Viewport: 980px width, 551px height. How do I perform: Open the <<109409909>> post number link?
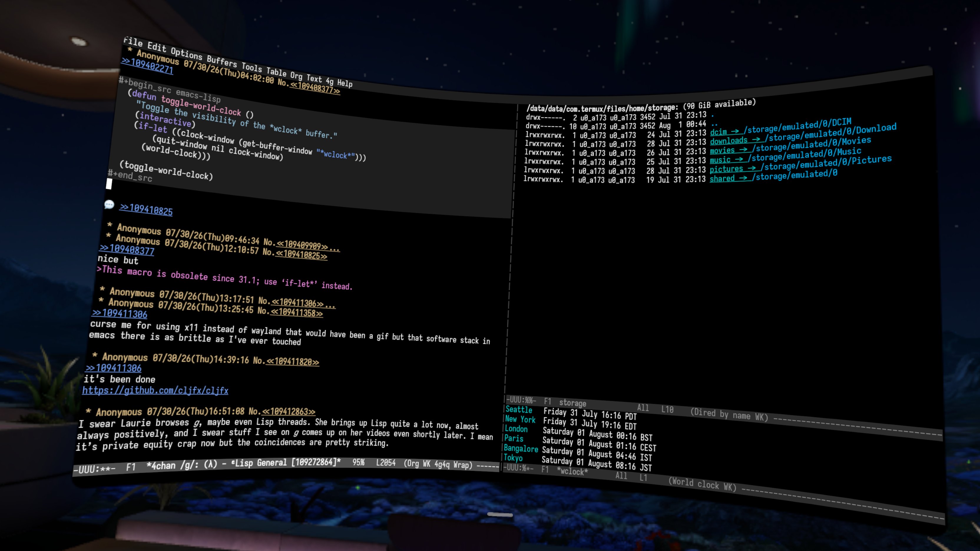(x=302, y=245)
